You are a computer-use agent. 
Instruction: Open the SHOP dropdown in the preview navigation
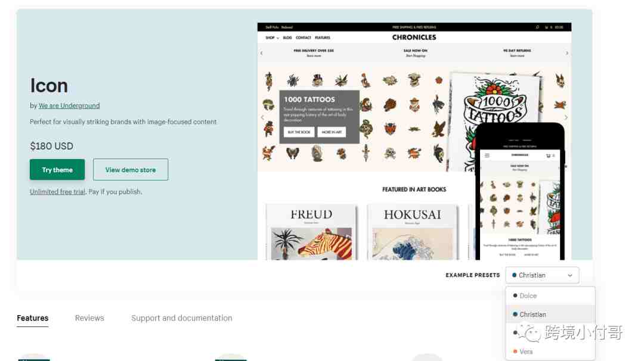[x=272, y=38]
